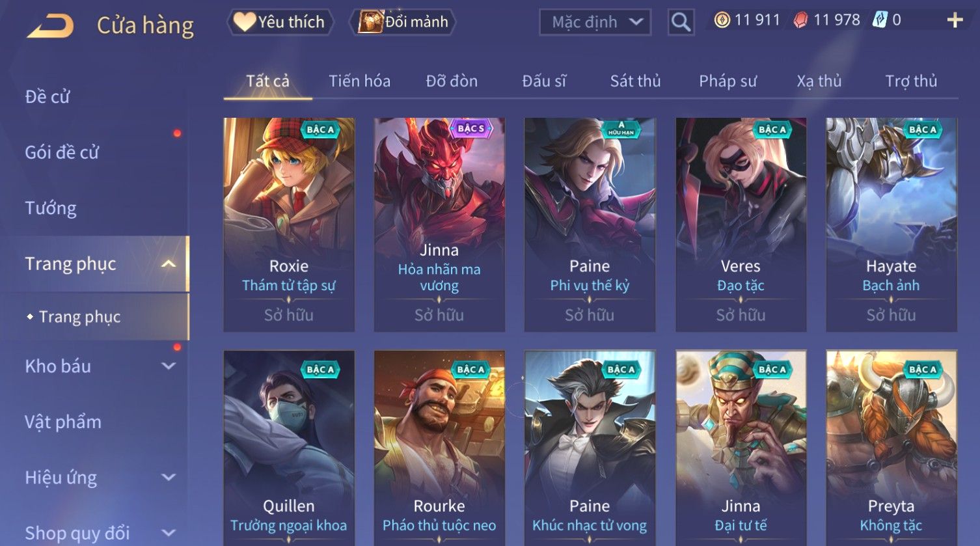Screen dimensions: 980x546
Task: Switch to the Sát thủ tab
Action: pos(635,81)
